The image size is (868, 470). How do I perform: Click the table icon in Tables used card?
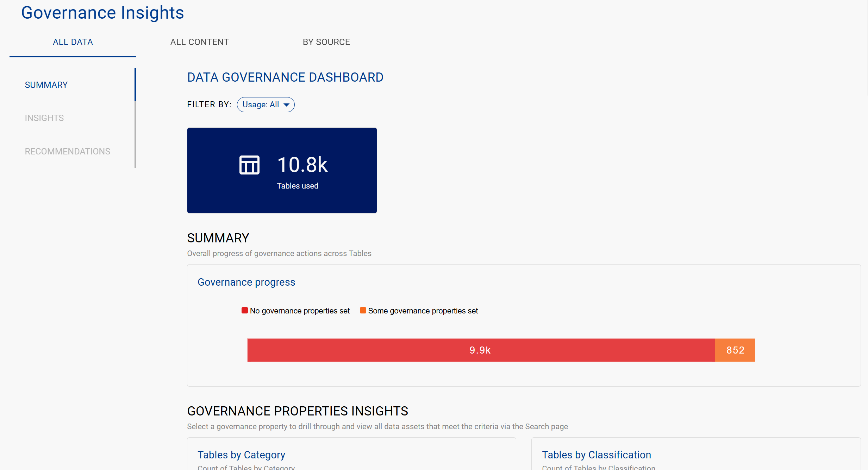pyautogui.click(x=249, y=165)
